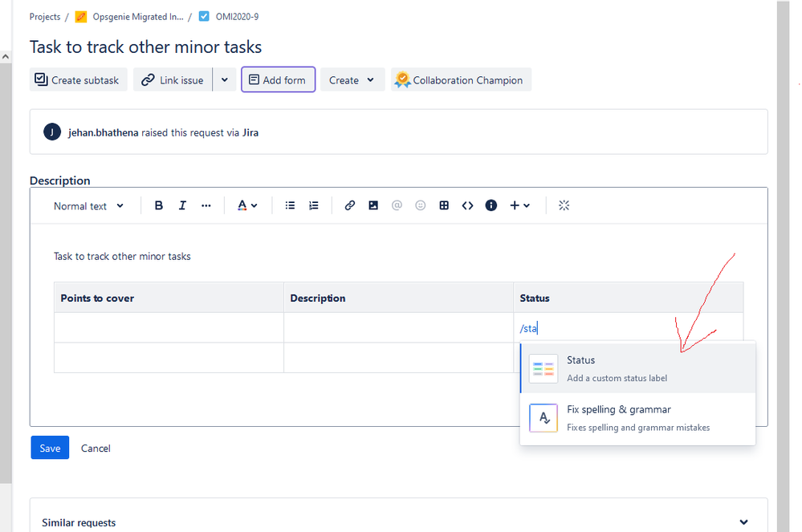The image size is (802, 532).
Task: Insert a code snippet block
Action: (467, 205)
